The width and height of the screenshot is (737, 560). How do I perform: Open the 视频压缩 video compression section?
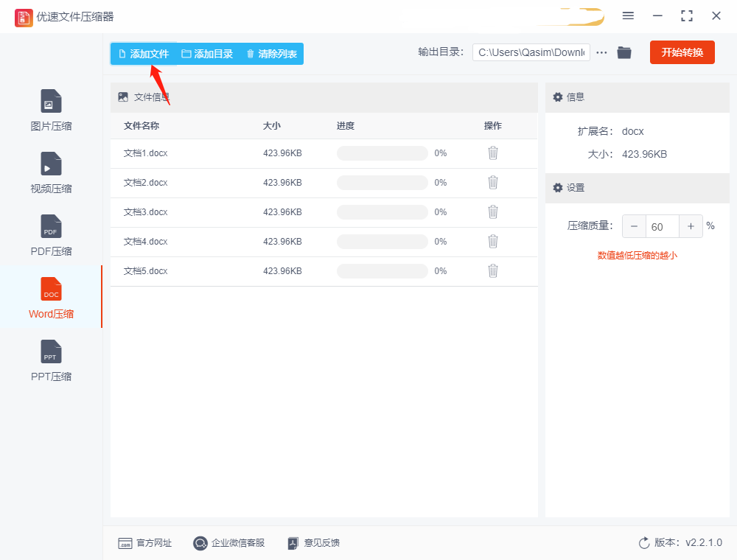pyautogui.click(x=51, y=173)
